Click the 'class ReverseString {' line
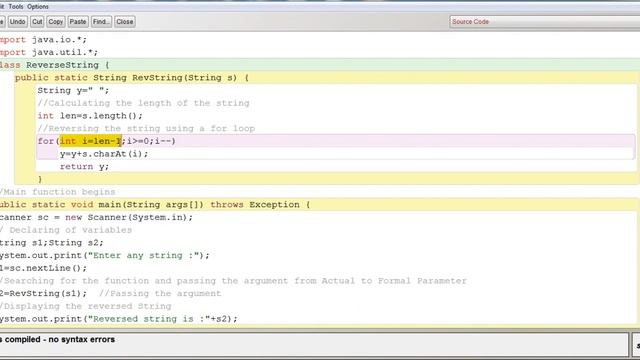640x360 pixels. pyautogui.click(x=55, y=65)
